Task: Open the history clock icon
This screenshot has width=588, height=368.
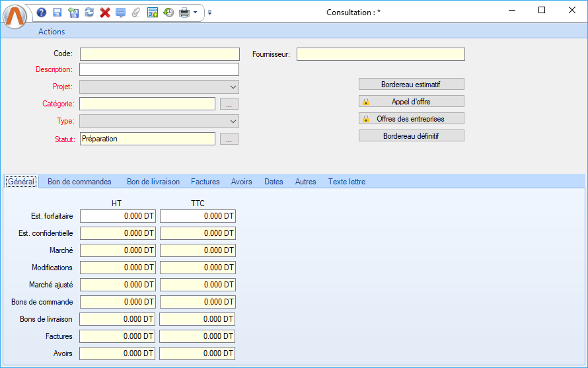Action: [168, 13]
